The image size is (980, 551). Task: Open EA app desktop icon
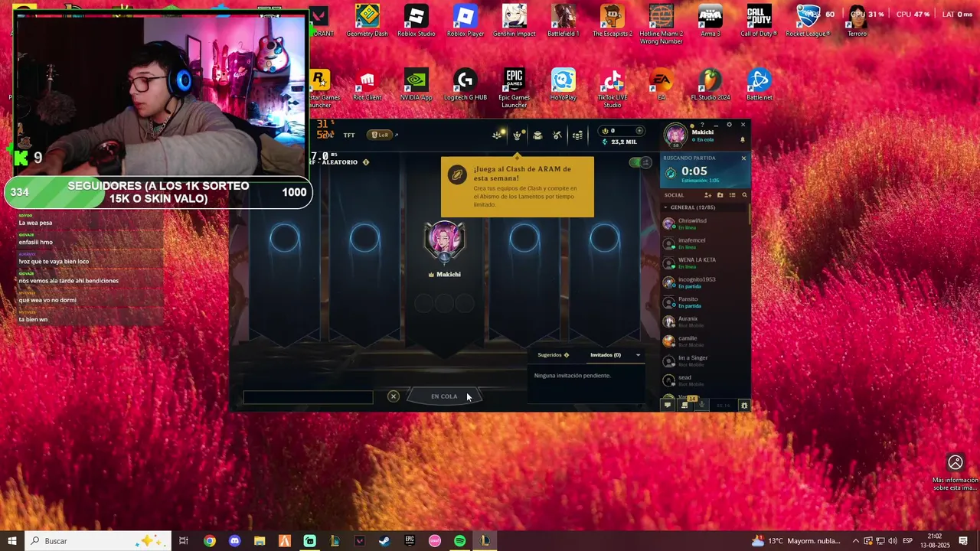pos(661,85)
